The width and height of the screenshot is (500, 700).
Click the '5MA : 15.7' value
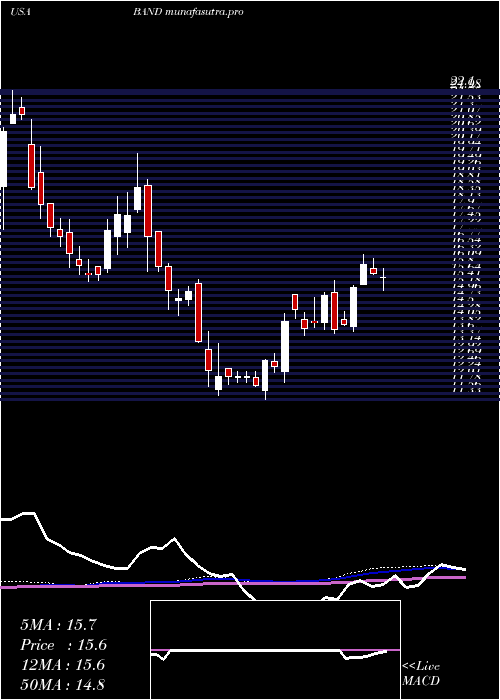pyautogui.click(x=58, y=625)
